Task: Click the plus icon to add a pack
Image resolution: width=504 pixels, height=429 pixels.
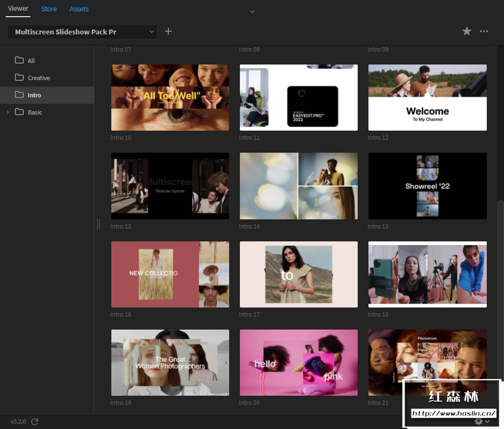Action: tap(168, 32)
